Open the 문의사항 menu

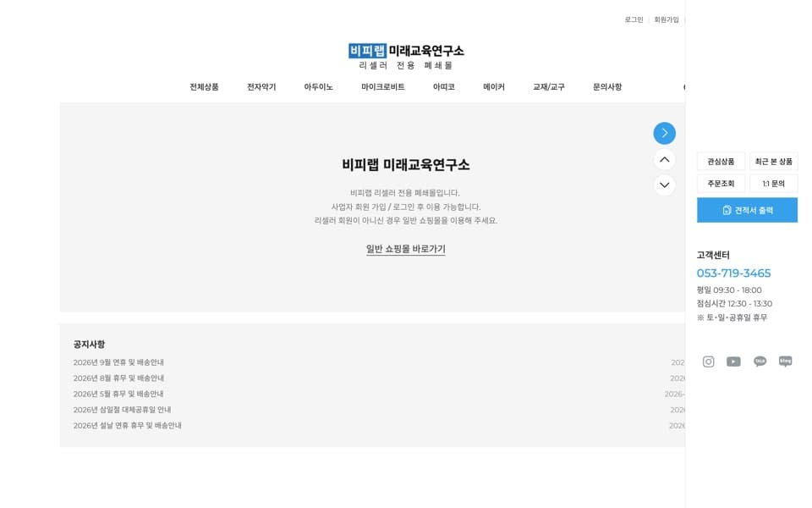[x=607, y=87]
